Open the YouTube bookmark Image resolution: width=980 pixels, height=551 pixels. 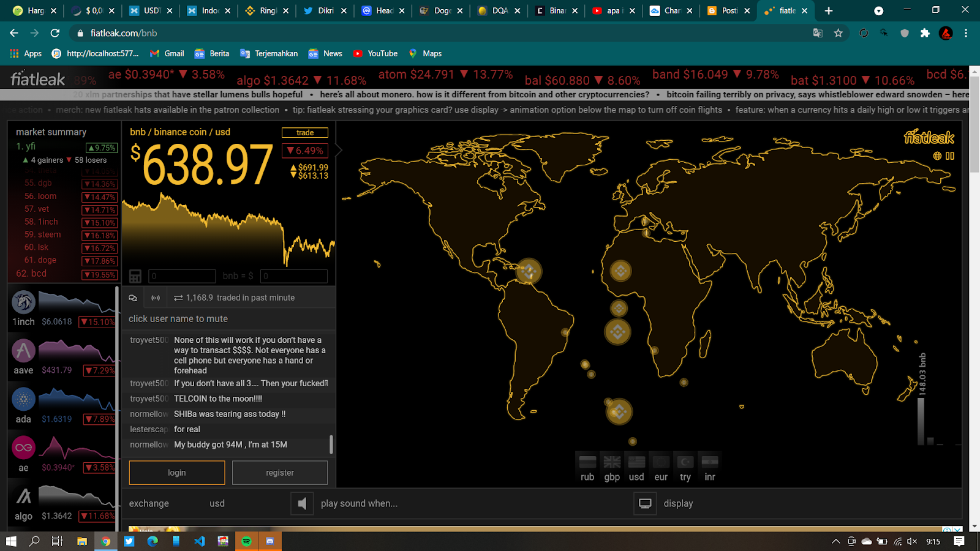[x=375, y=53]
